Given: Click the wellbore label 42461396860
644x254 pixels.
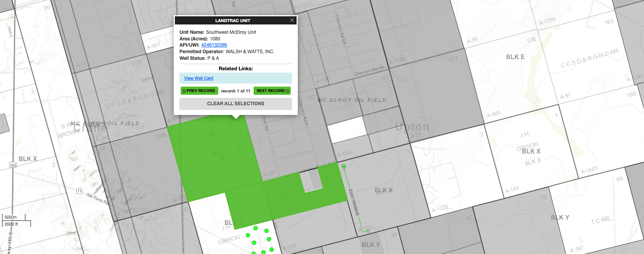Looking at the screenshot, I should click(x=354, y=202).
